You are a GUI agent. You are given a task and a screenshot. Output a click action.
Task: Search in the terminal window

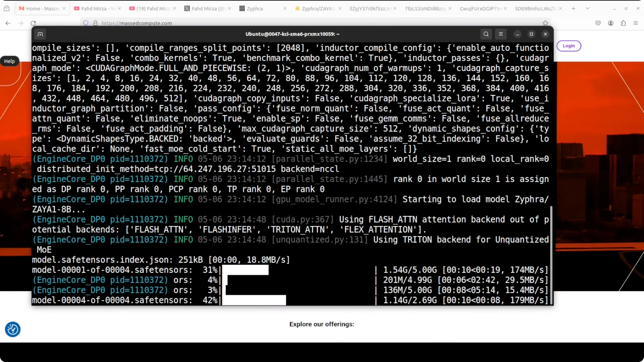(x=486, y=34)
